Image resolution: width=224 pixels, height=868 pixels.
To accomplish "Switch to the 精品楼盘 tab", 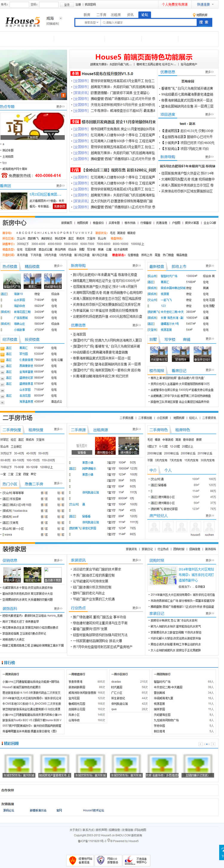I will [x=32, y=267].
